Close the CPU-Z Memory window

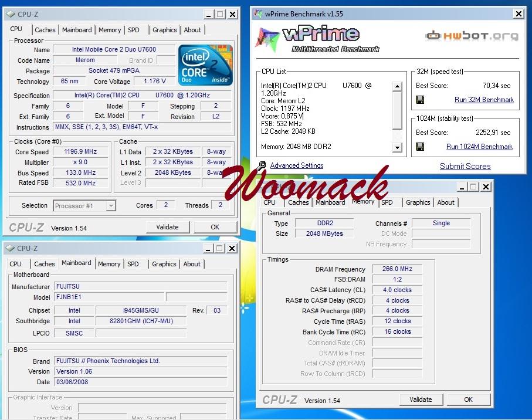[486, 187]
